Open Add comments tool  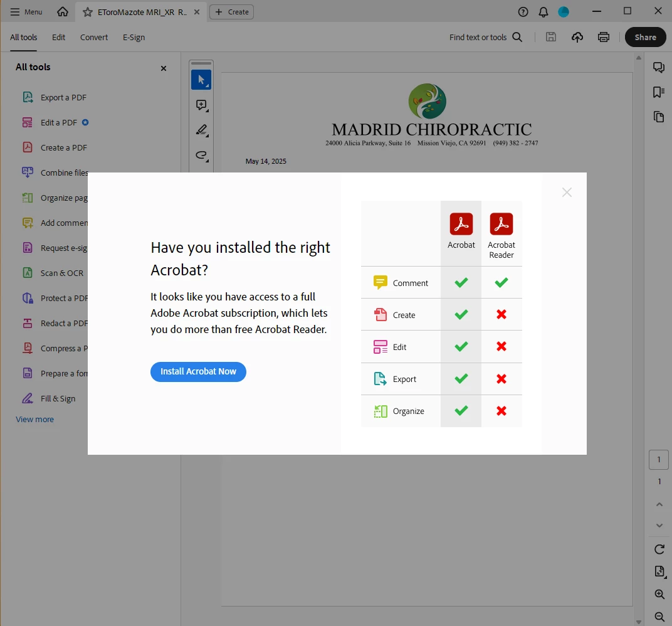point(55,223)
